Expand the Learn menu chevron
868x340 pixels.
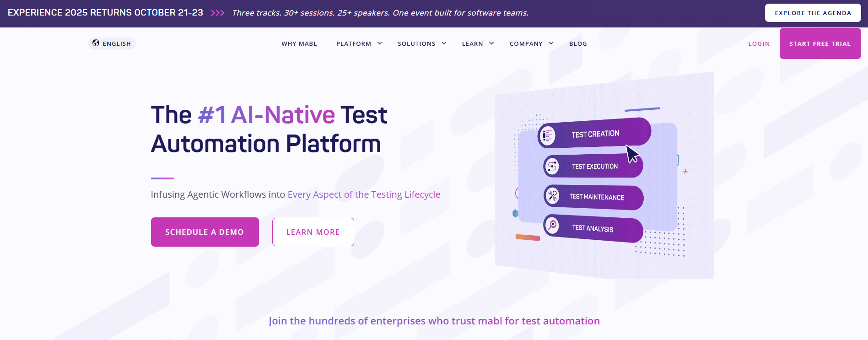pos(491,43)
